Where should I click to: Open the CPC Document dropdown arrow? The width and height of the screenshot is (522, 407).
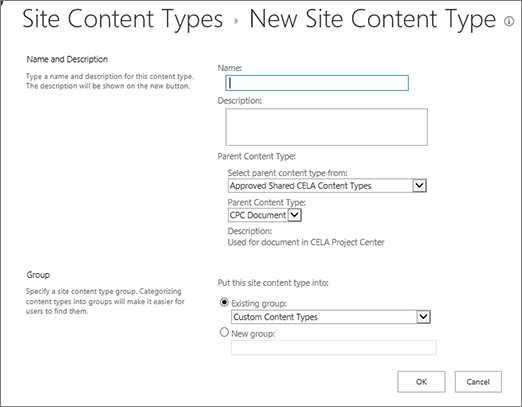(294, 215)
